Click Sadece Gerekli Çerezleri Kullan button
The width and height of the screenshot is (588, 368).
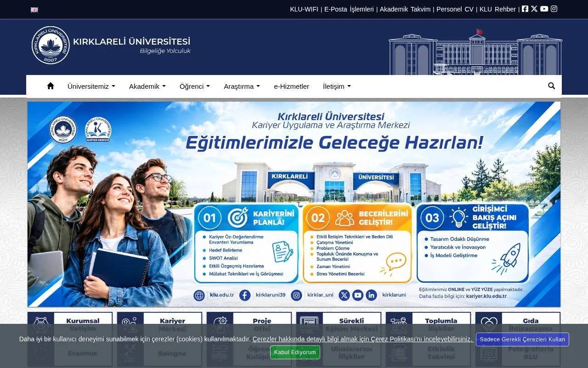click(x=522, y=339)
